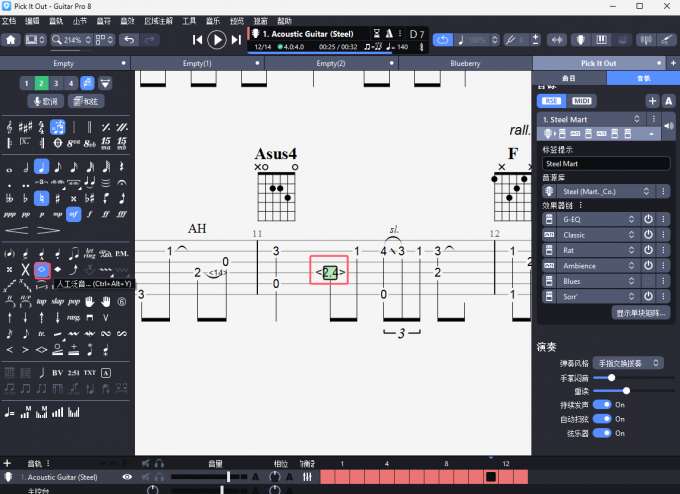Click the MIDI mode button
The image size is (680, 494).
tap(580, 101)
